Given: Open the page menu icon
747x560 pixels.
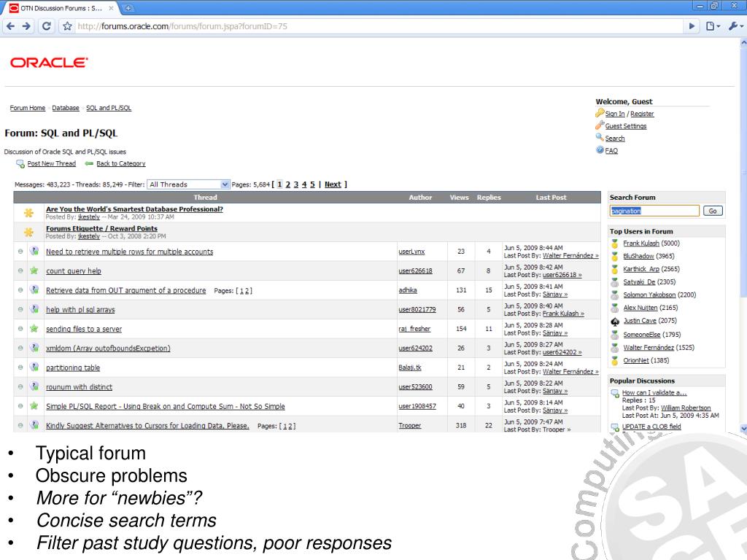Looking at the screenshot, I should coord(712,26).
